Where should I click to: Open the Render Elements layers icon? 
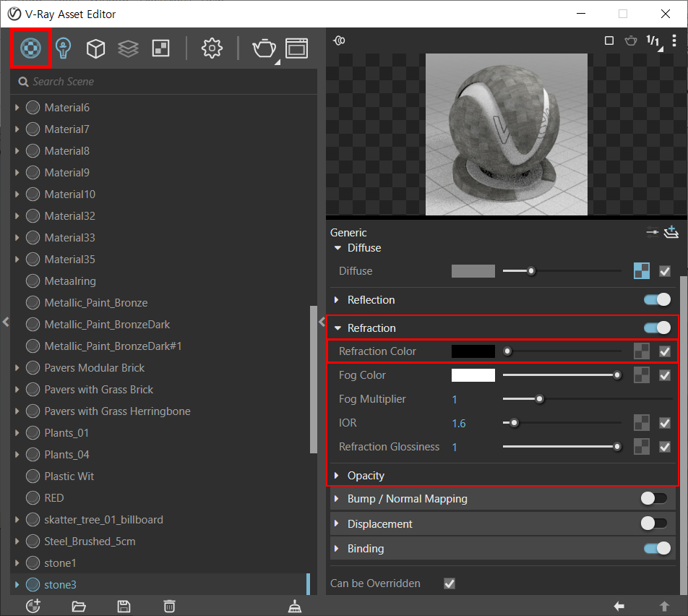(128, 48)
